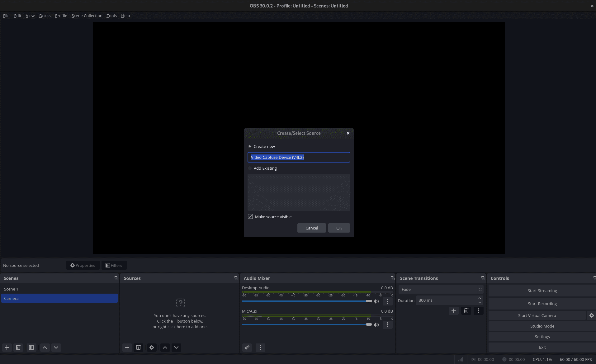This screenshot has height=364, width=596.
Task: Open the View menu
Action: tap(30, 16)
